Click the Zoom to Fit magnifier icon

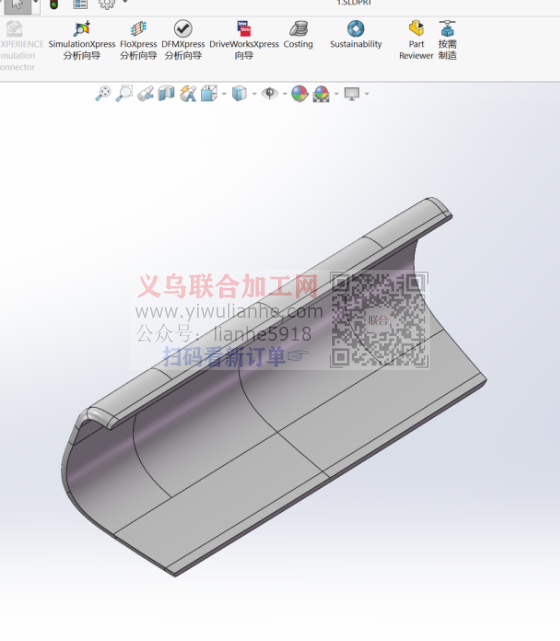pos(103,94)
